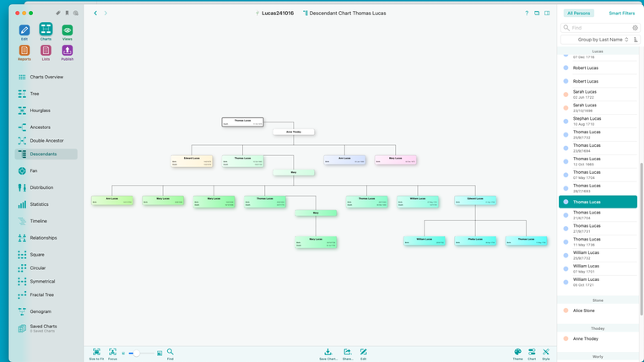
Task: Click the bookmark icon in title bar
Action: click(x=67, y=14)
